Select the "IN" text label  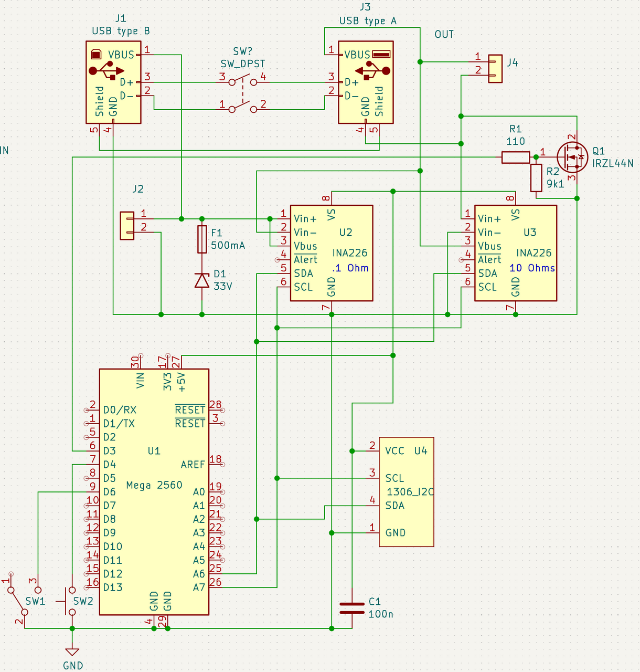pyautogui.click(x=4, y=151)
